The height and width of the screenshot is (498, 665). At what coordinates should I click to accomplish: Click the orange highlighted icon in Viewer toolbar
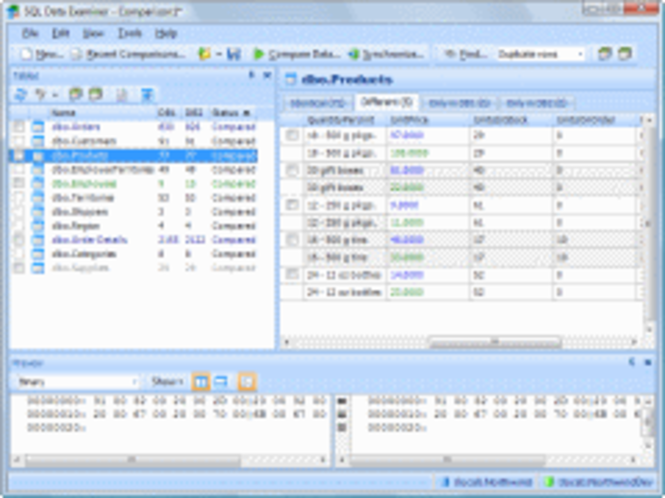point(247,382)
